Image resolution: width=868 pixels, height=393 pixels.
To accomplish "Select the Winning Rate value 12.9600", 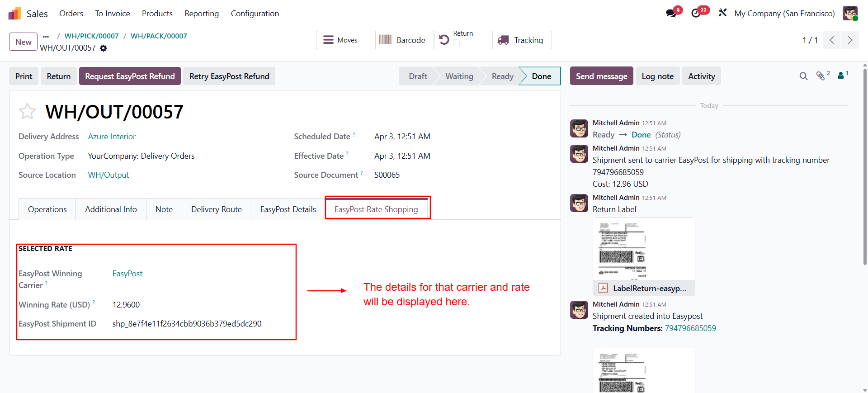I will click(x=126, y=305).
